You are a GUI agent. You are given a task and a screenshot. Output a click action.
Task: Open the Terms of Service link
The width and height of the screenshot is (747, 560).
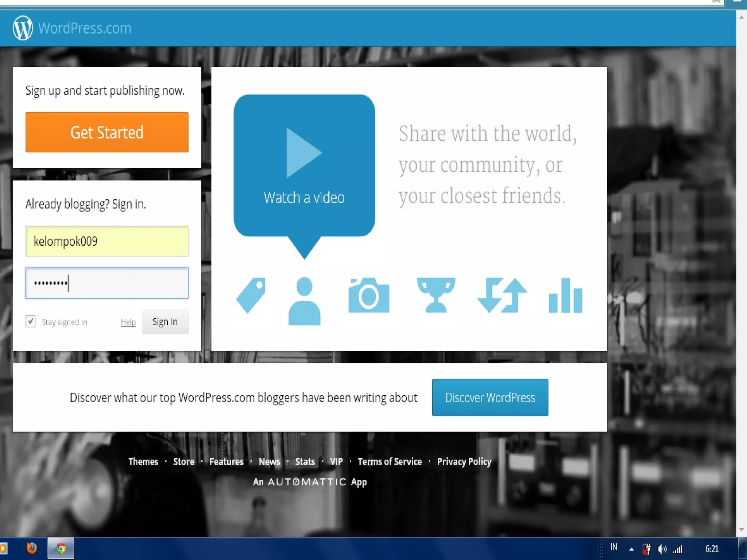[390, 462]
